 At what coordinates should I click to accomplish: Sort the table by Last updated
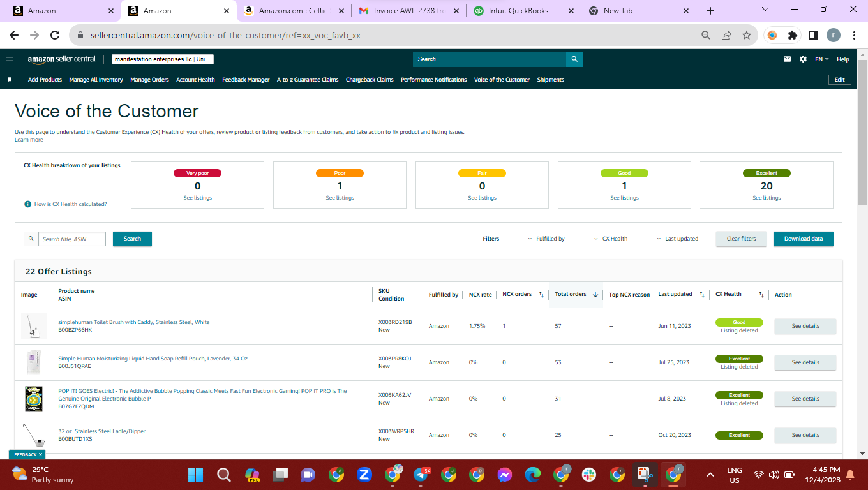click(x=702, y=295)
